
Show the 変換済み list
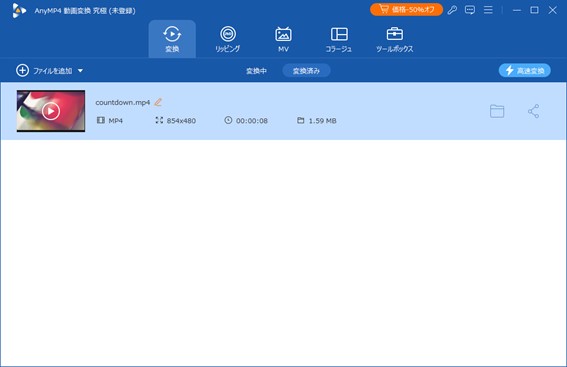(306, 71)
